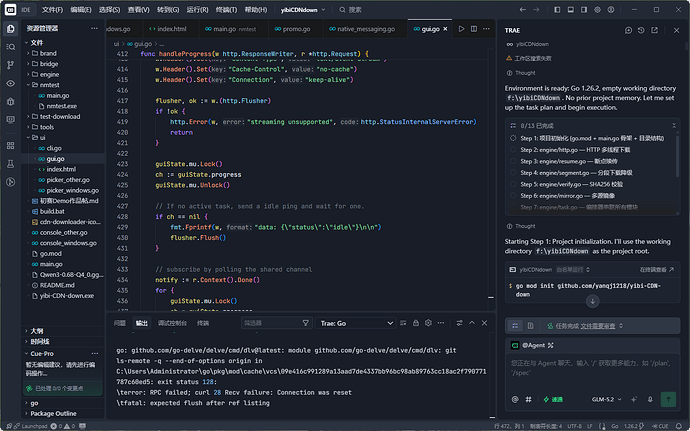Screen dimensions: 690x431
Task: Switch to the 终端 terminal panel tab
Action: click(203, 323)
